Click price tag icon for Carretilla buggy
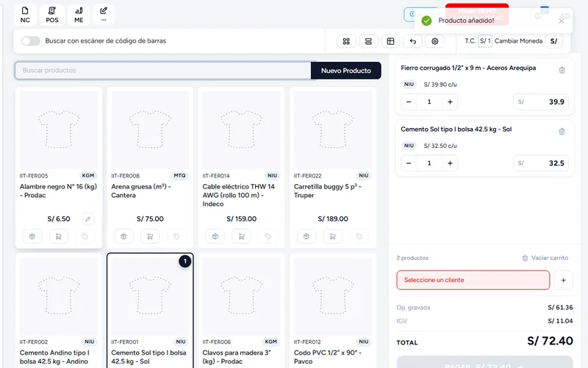This screenshot has height=368, width=588. pyautogui.click(x=359, y=236)
